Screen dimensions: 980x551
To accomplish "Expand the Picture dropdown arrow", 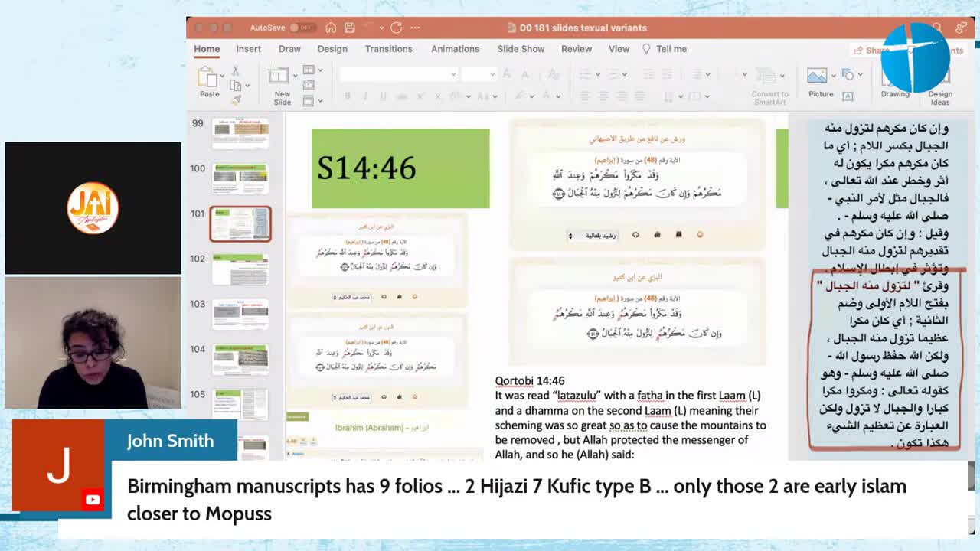I will coord(832,76).
